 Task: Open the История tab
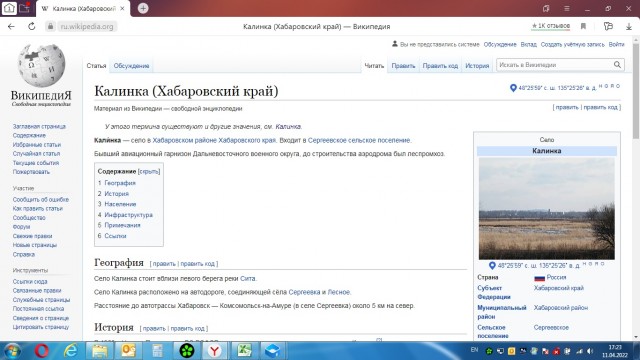[477, 66]
